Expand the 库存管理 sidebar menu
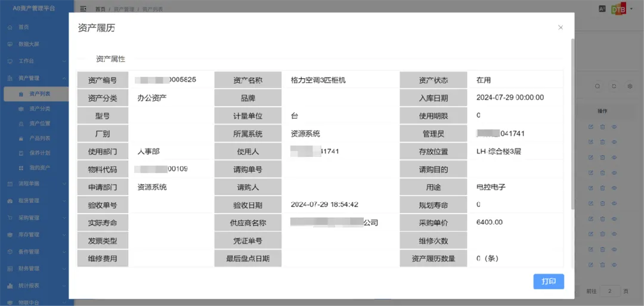The width and height of the screenshot is (644, 306). coord(34,235)
